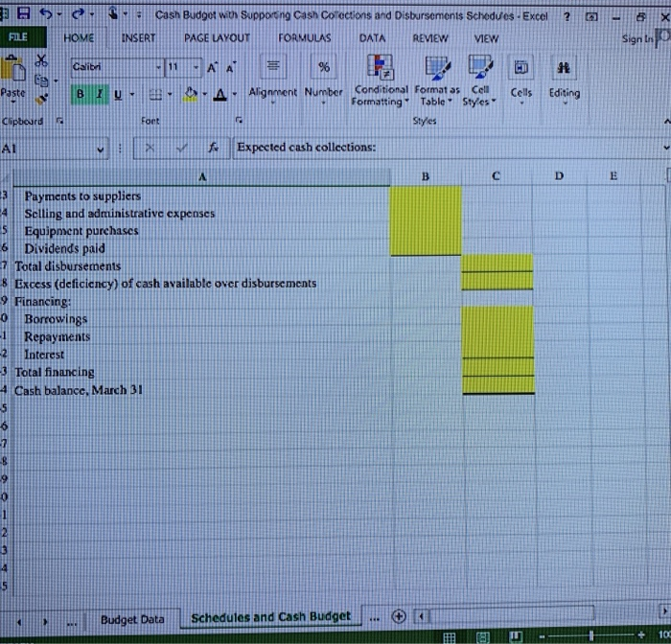Screen dimensions: 671x644
Task: Switch to the Budget Data sheet
Action: 132,619
